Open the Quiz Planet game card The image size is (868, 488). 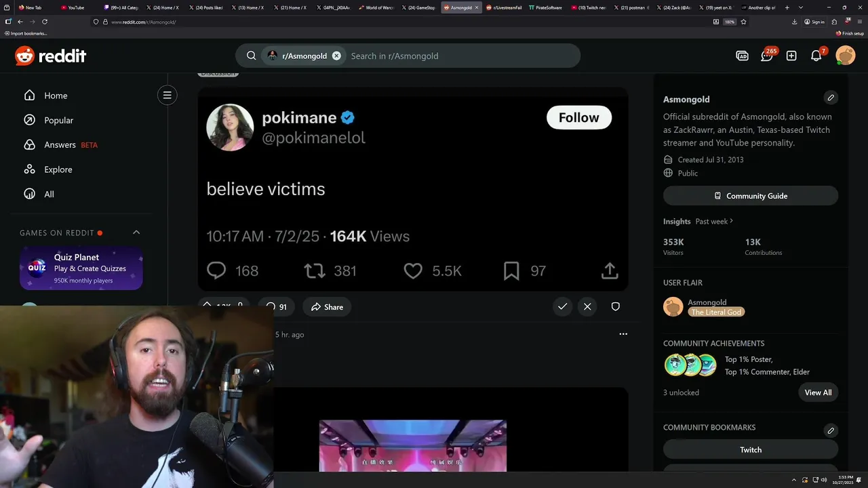pyautogui.click(x=81, y=268)
